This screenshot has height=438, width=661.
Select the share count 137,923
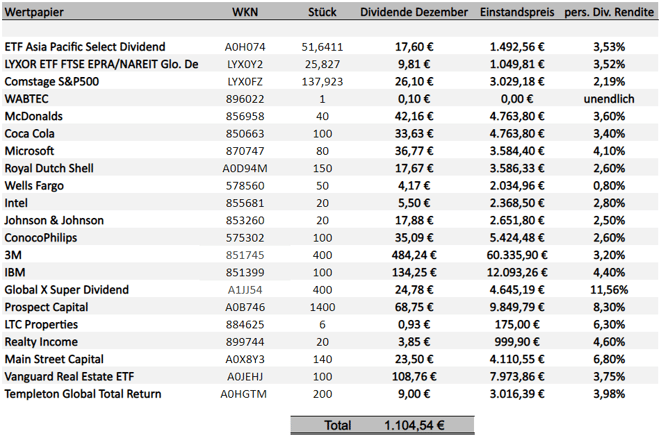(x=322, y=81)
